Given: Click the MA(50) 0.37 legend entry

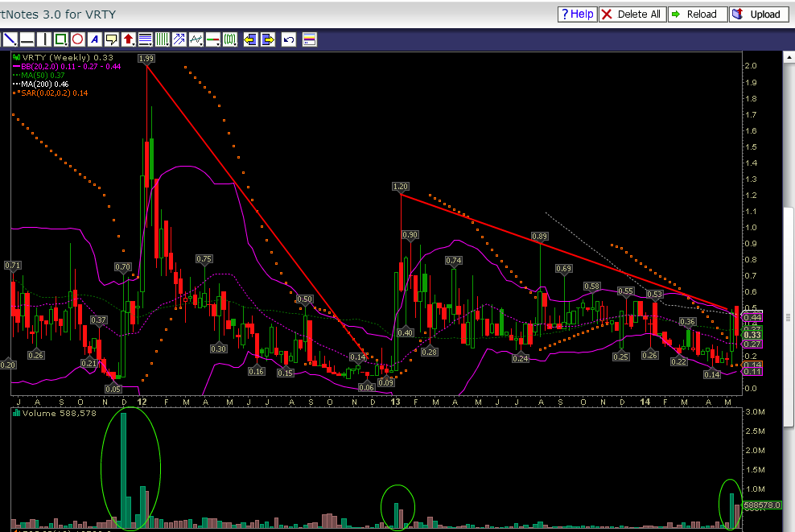Looking at the screenshot, I should [x=39, y=75].
